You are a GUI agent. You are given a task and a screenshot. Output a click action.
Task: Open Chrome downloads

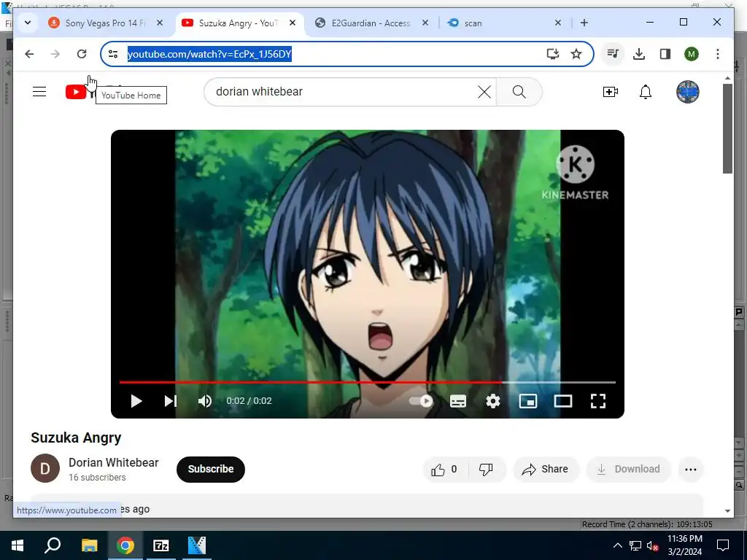(x=639, y=54)
